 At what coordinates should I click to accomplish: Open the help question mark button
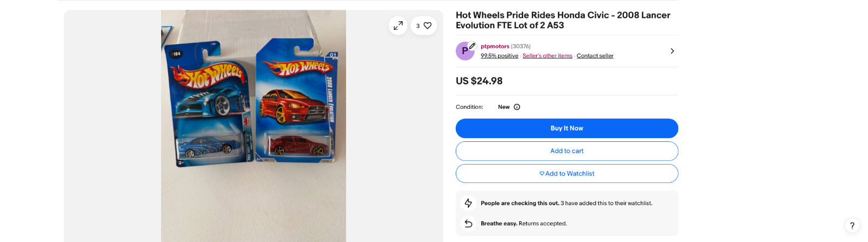point(852,226)
